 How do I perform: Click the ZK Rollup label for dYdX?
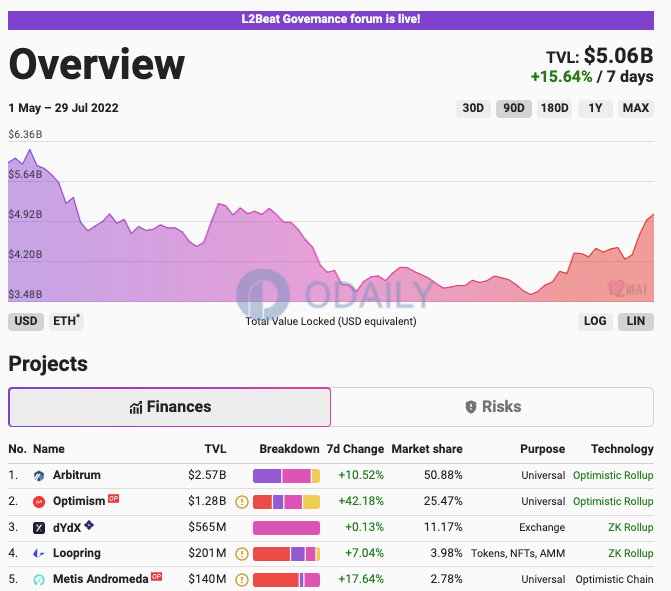pos(631,528)
